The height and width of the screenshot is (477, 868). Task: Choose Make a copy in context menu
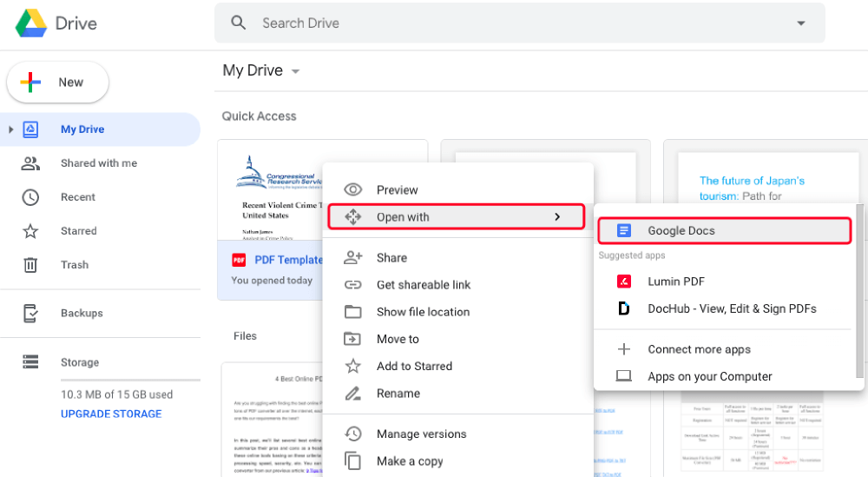tap(410, 461)
